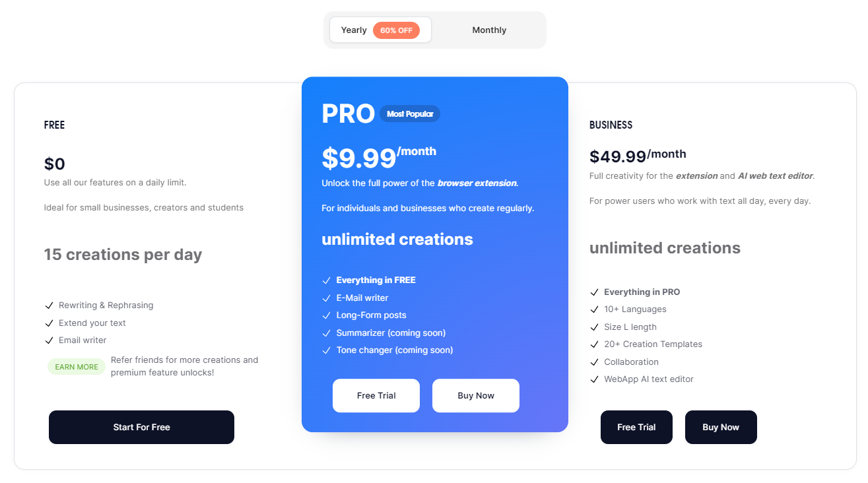Click the PRO plan heading
The image size is (868, 483).
pos(348,114)
